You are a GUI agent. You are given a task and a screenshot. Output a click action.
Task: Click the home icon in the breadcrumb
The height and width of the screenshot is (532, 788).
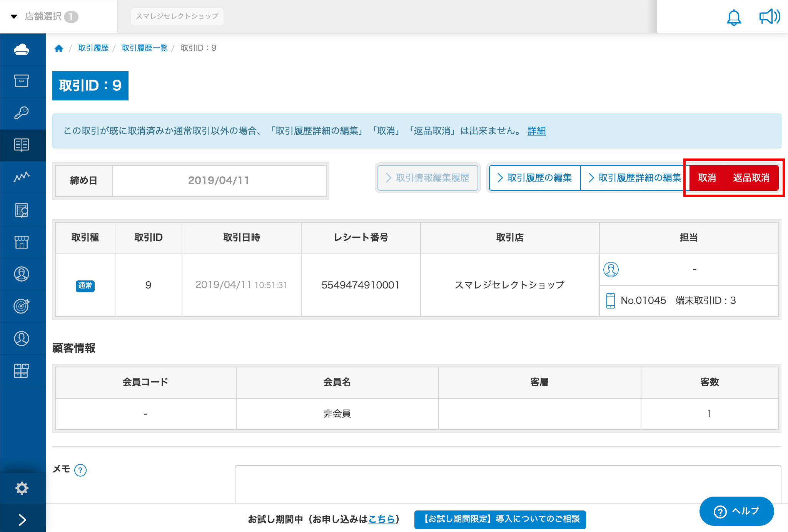point(59,48)
